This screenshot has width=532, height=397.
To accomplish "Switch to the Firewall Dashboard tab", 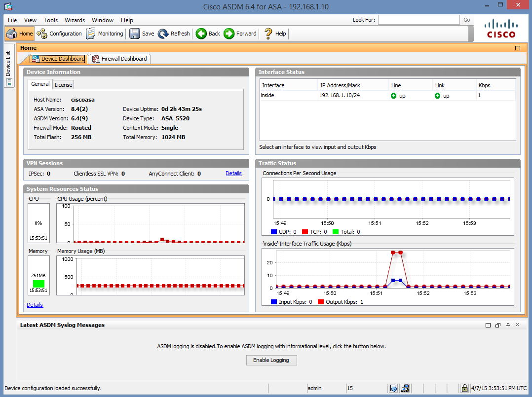I will click(x=119, y=58).
